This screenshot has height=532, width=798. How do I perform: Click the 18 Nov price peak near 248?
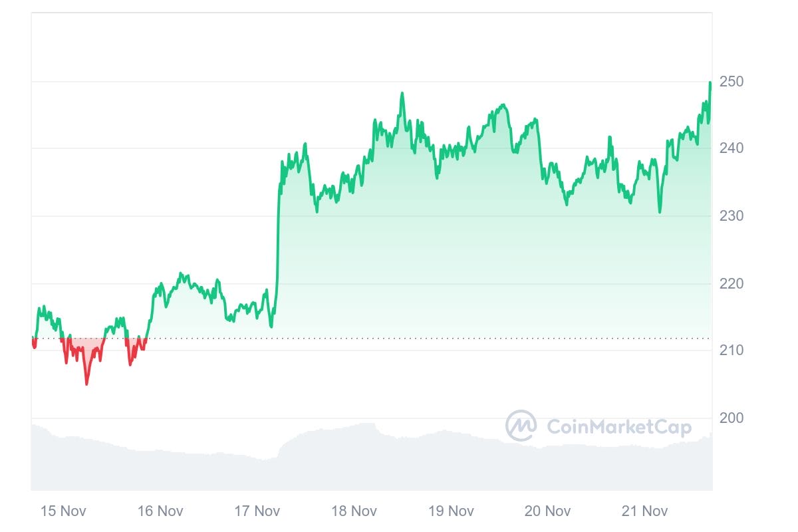pos(402,94)
